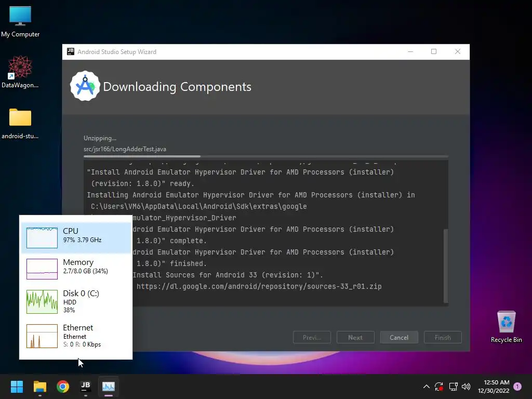This screenshot has width=532, height=399.
Task: Open network status tray icon
Action: tap(453, 387)
